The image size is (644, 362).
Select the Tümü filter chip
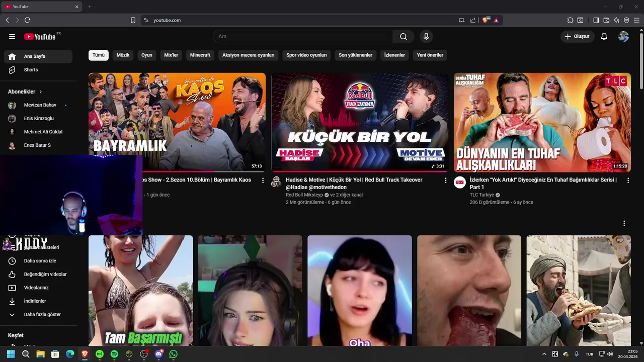[x=99, y=55]
